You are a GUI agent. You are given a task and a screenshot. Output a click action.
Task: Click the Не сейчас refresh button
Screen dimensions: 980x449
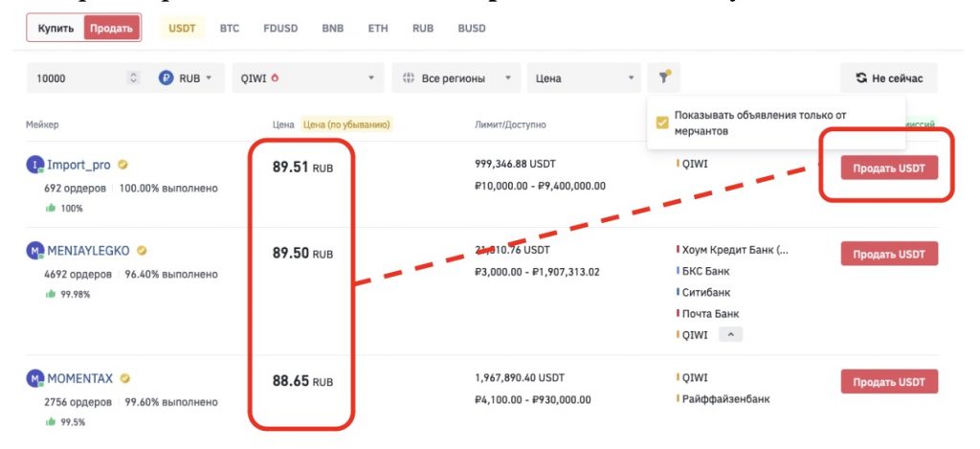pyautogui.click(x=888, y=79)
